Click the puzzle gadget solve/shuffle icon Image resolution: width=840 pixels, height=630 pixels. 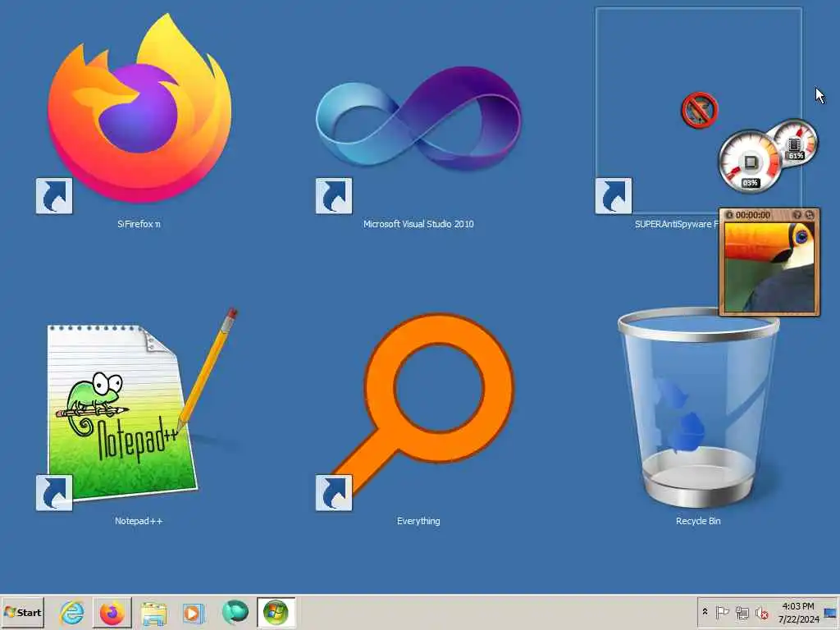tap(810, 215)
